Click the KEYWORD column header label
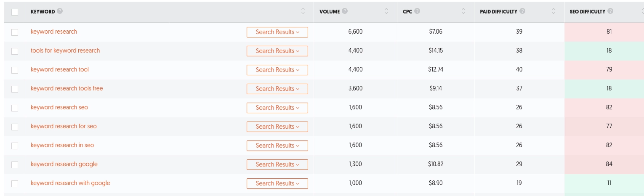This screenshot has width=644, height=196. pyautogui.click(x=43, y=12)
